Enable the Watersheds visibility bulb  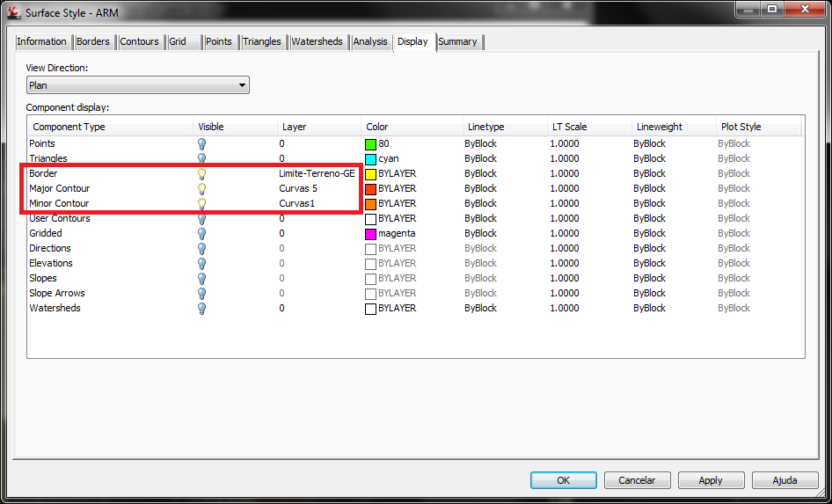click(201, 308)
